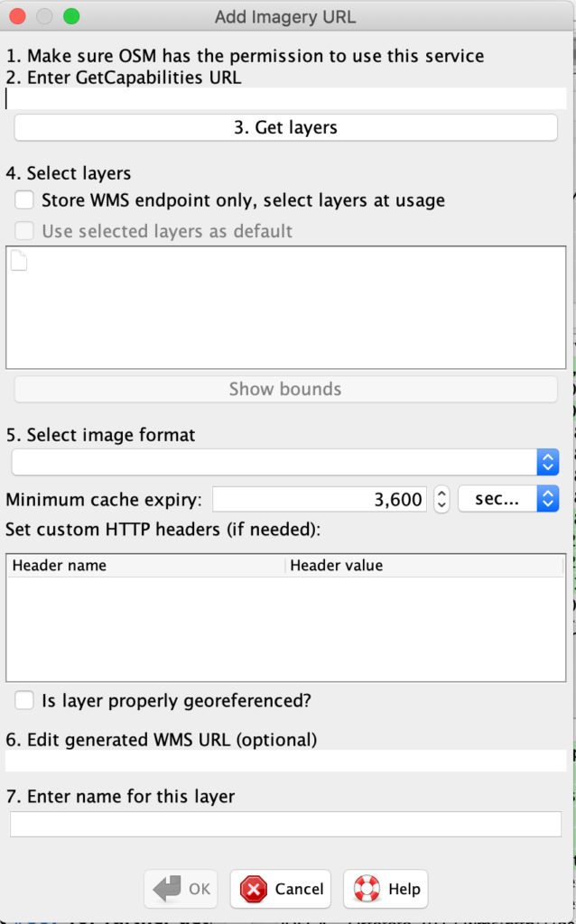576x924 pixels.
Task: Select the Header name column header
Action: point(144,566)
